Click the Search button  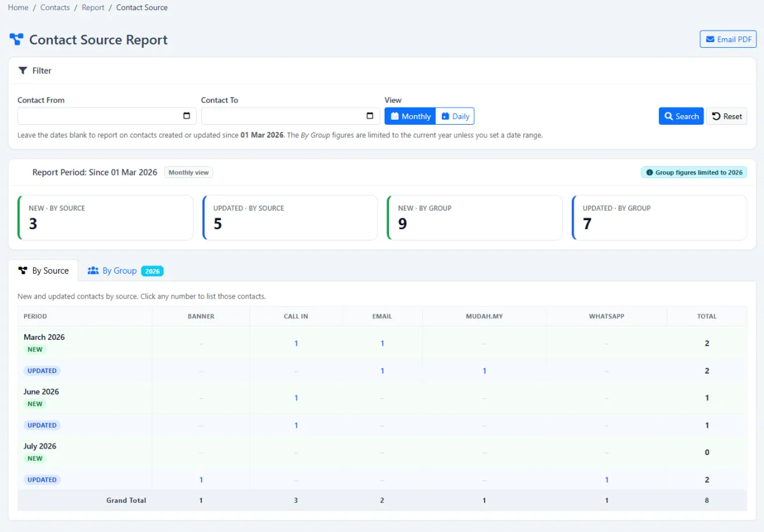tap(681, 116)
